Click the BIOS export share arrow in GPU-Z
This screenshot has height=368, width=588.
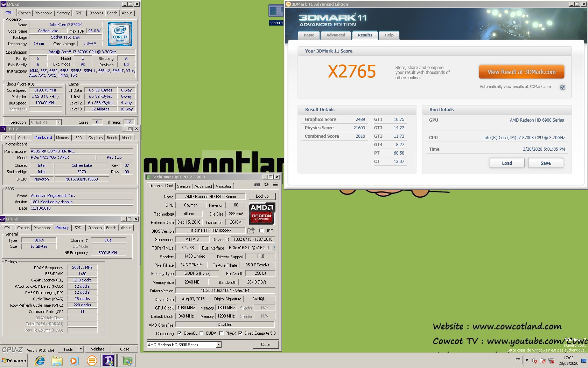pos(251,231)
